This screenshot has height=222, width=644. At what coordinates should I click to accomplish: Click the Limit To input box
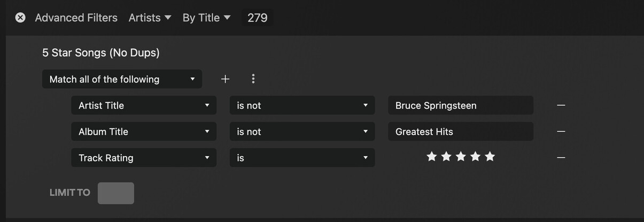coord(115,193)
